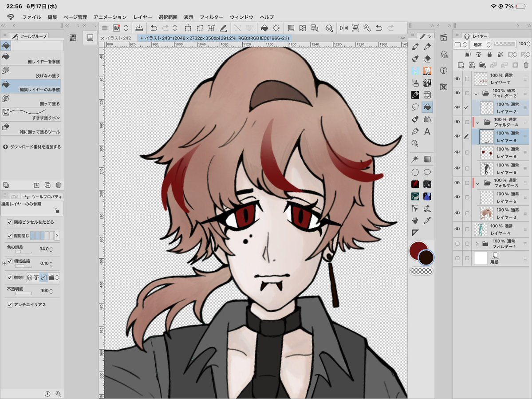Toggle the 領域拡縮 checkbox
The image size is (532, 399).
tap(9, 261)
